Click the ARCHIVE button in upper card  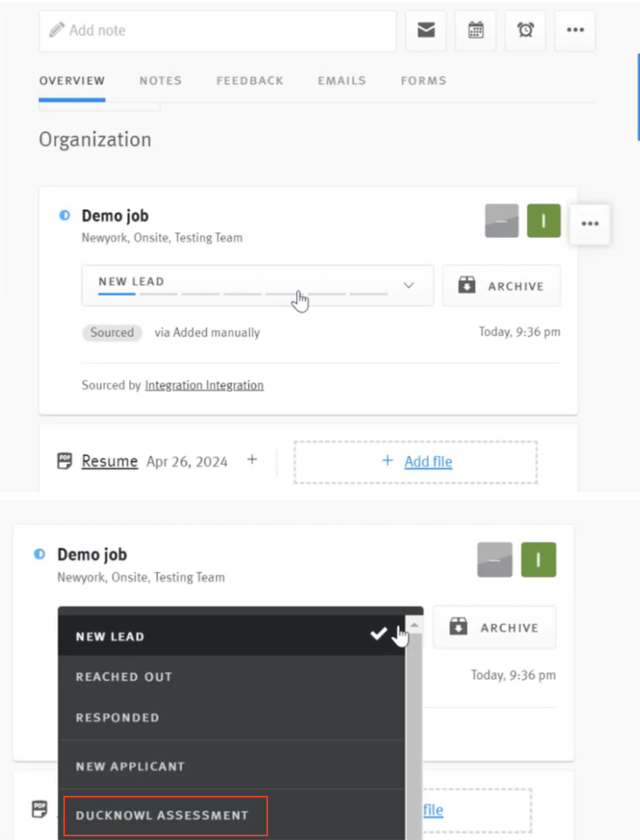[x=501, y=286]
